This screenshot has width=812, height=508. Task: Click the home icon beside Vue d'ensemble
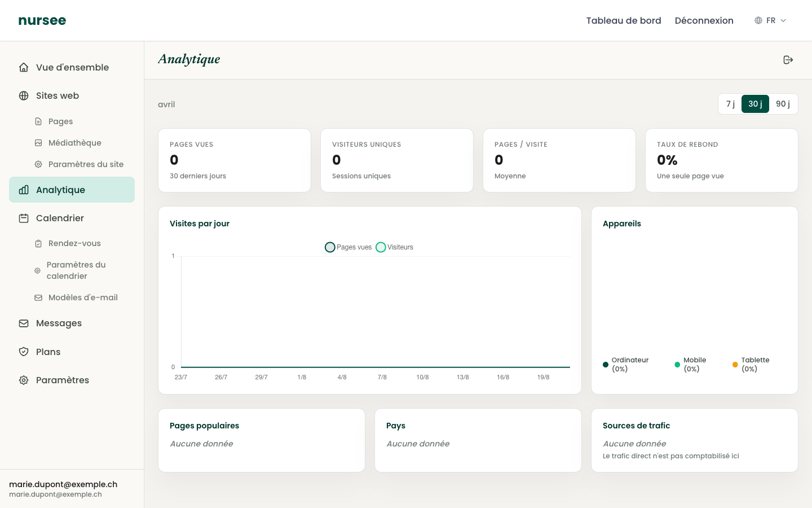click(x=24, y=67)
